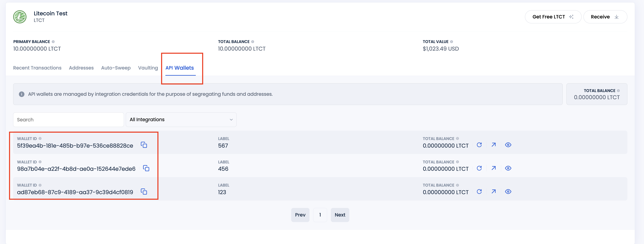View details of wallet labeled 567
The image size is (644, 244).
click(x=508, y=145)
